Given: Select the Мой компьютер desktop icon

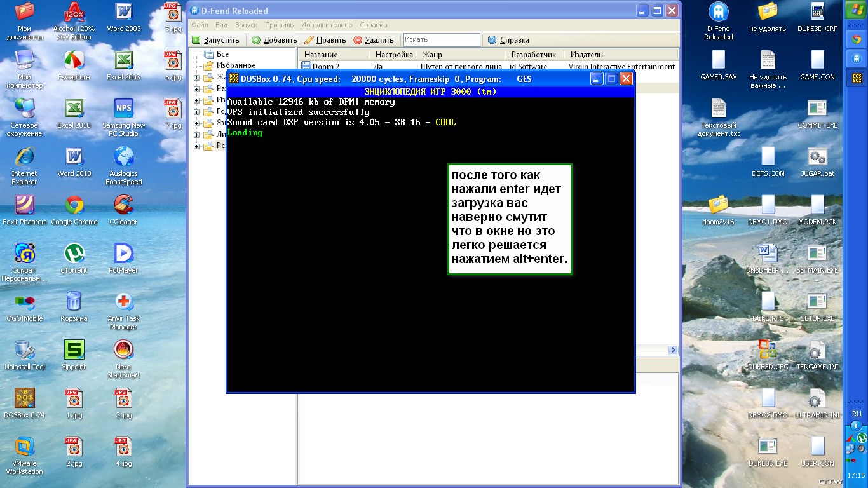Looking at the screenshot, I should pos(25,70).
